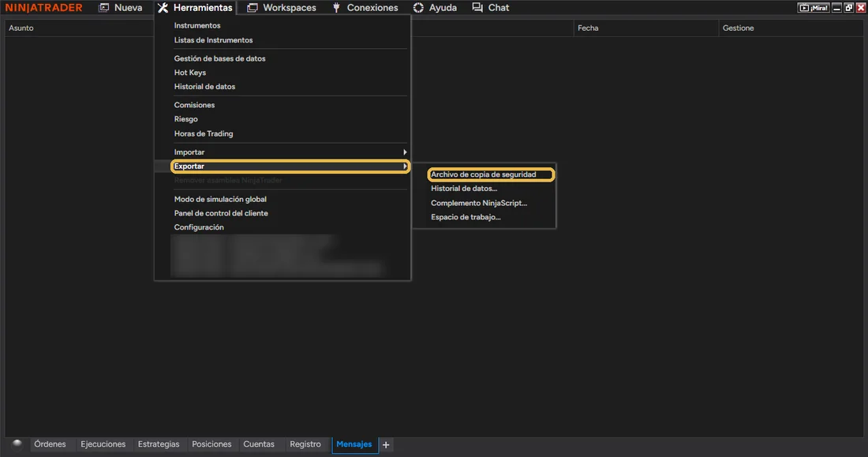Switch to the Estrategias tab
This screenshot has height=457, width=868.
tap(159, 444)
